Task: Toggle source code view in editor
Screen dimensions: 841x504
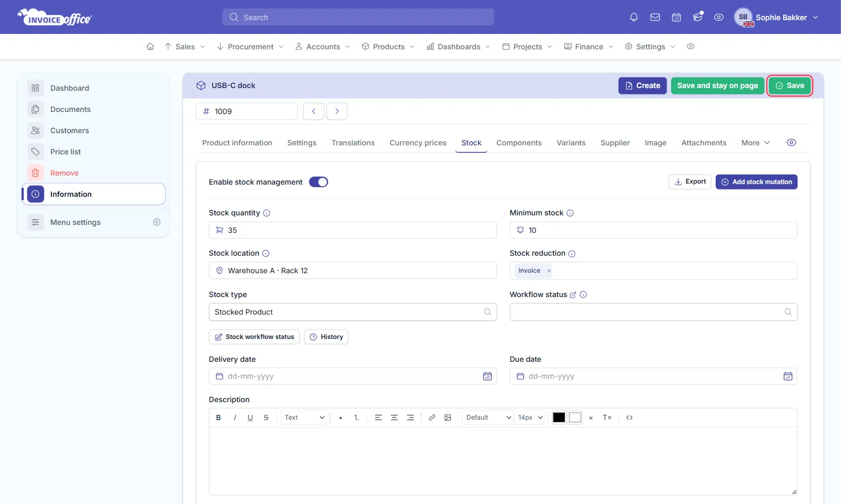Action: pos(629,418)
